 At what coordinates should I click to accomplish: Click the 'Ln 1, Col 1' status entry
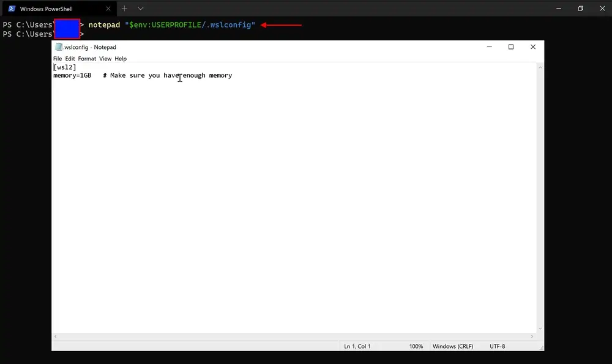pyautogui.click(x=357, y=346)
